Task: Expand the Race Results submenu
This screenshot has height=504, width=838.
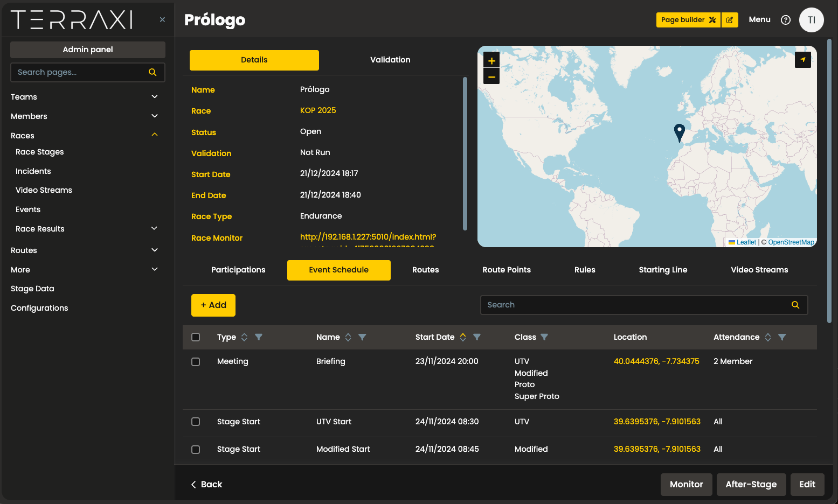Action: click(x=154, y=228)
